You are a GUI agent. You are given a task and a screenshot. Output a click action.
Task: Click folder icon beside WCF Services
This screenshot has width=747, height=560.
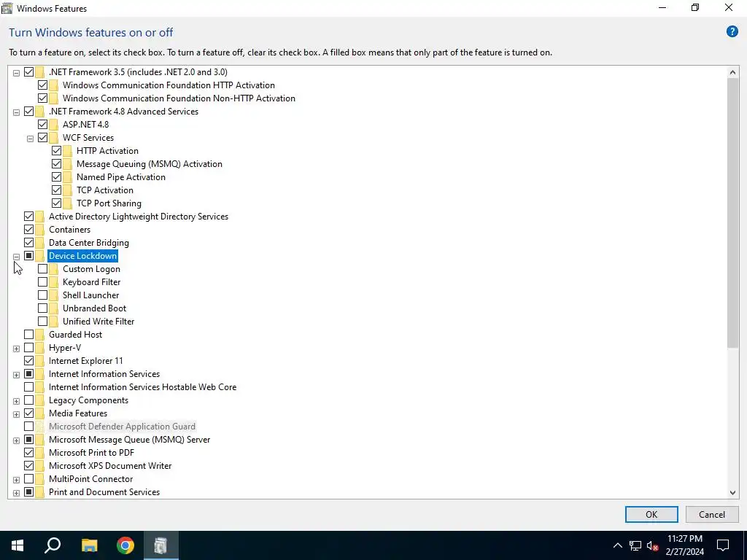(54, 138)
